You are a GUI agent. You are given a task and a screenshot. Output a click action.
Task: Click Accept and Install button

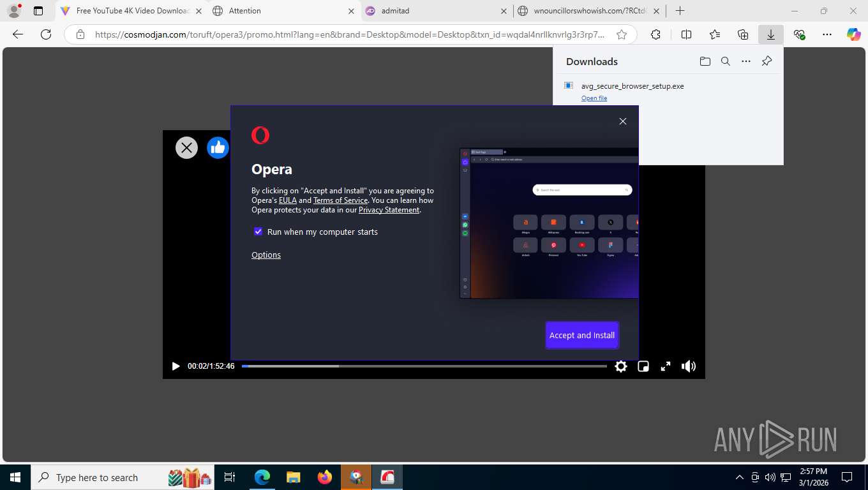point(582,335)
